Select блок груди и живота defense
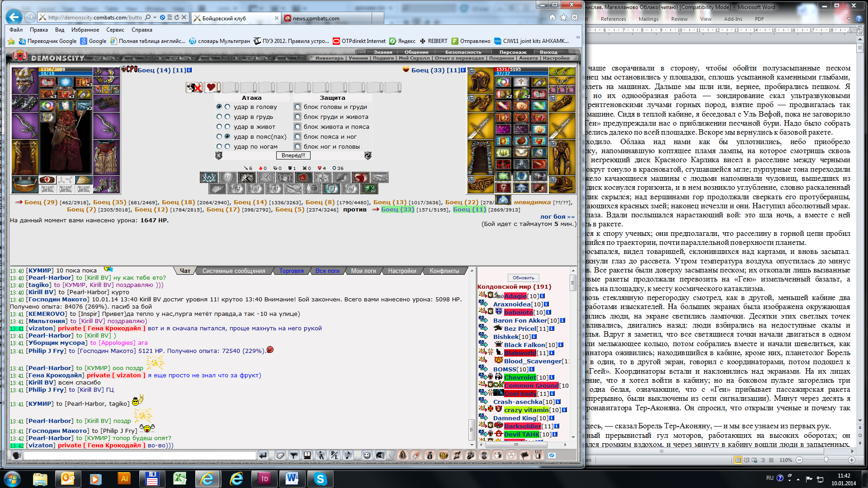The width and height of the screenshot is (868, 488). [297, 117]
